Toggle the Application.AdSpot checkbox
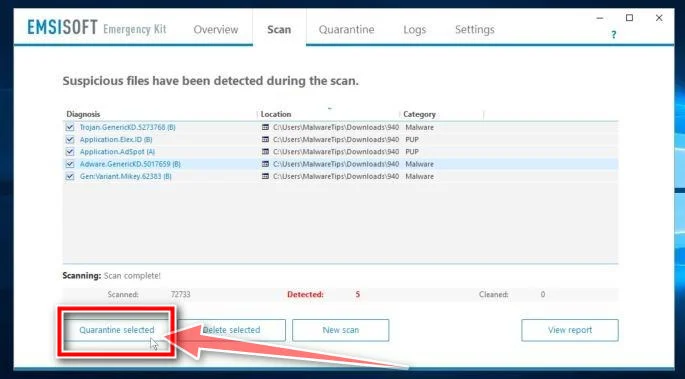 [69, 152]
